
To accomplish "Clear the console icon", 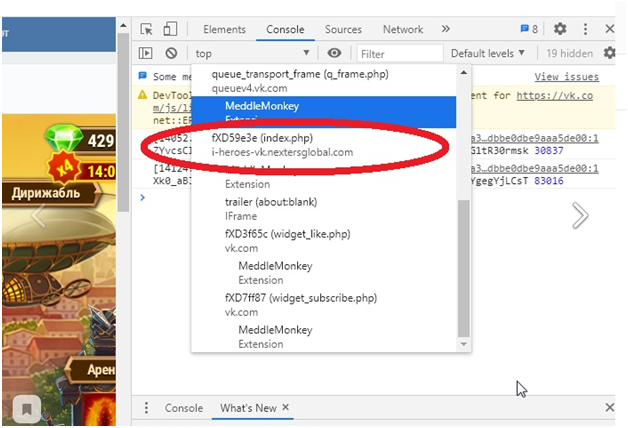I will coord(171,53).
